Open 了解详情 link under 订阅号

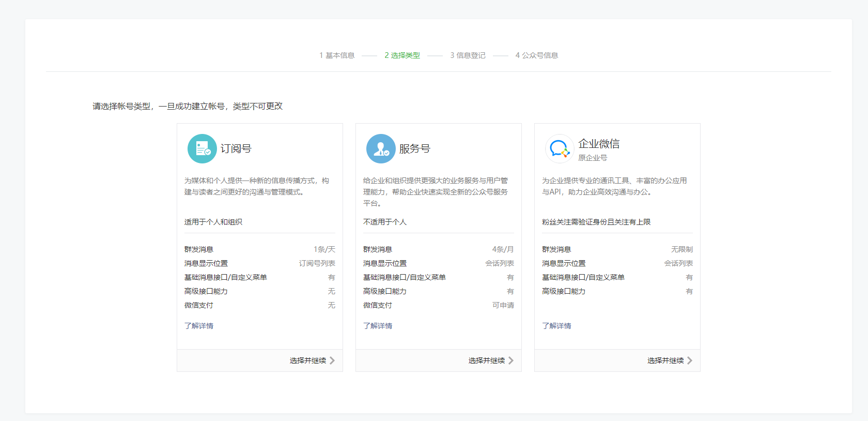pyautogui.click(x=199, y=326)
